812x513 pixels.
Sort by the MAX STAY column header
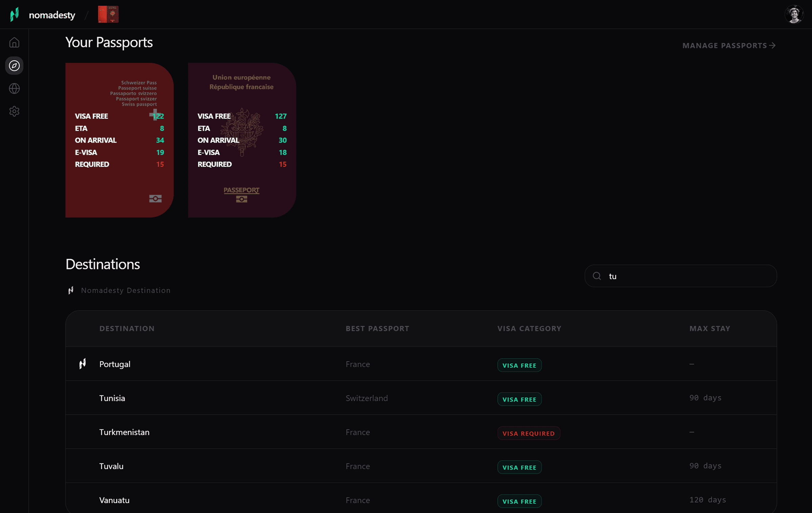pyautogui.click(x=709, y=328)
